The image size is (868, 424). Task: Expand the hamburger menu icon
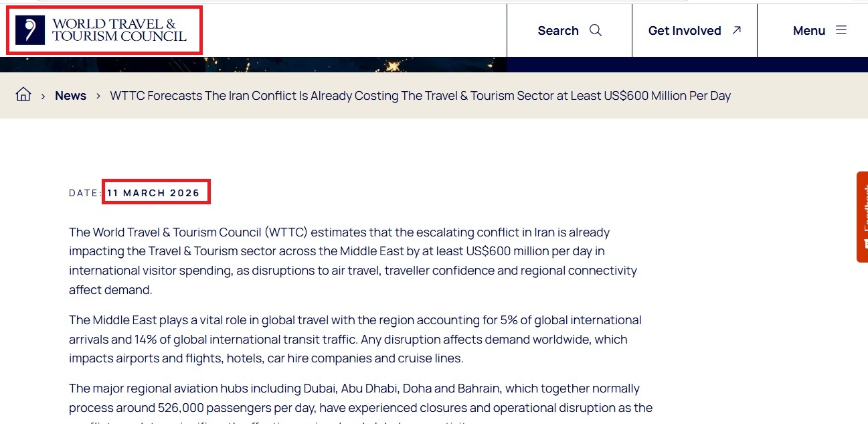tap(841, 30)
